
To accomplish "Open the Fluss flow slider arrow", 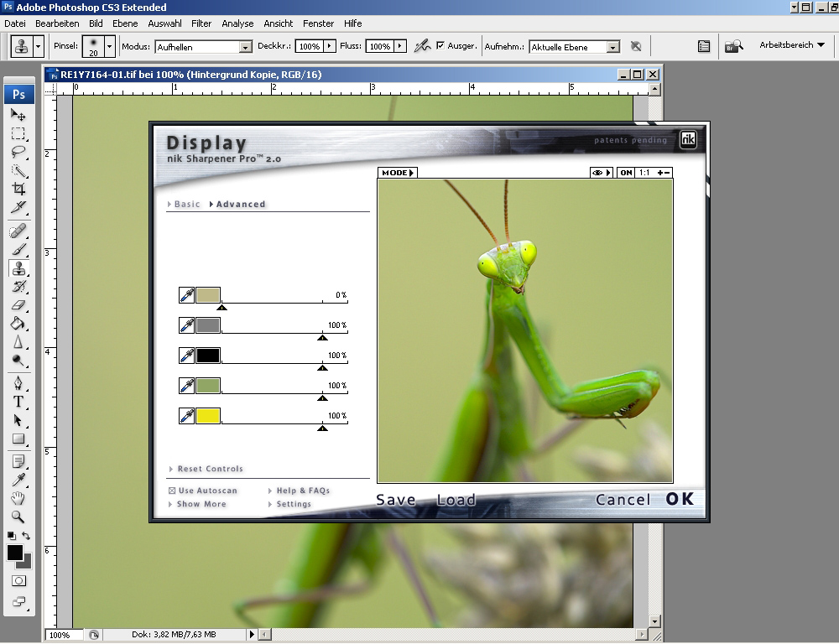I will [400, 46].
